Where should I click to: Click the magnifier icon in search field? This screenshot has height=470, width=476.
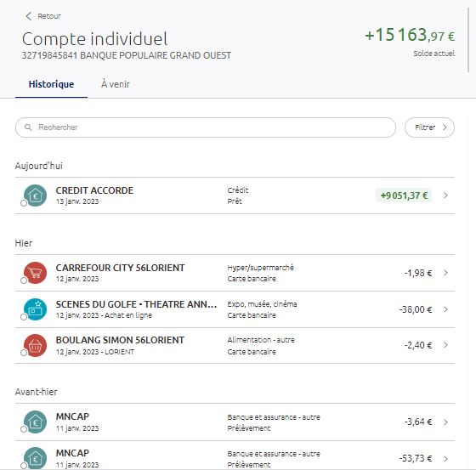point(28,127)
